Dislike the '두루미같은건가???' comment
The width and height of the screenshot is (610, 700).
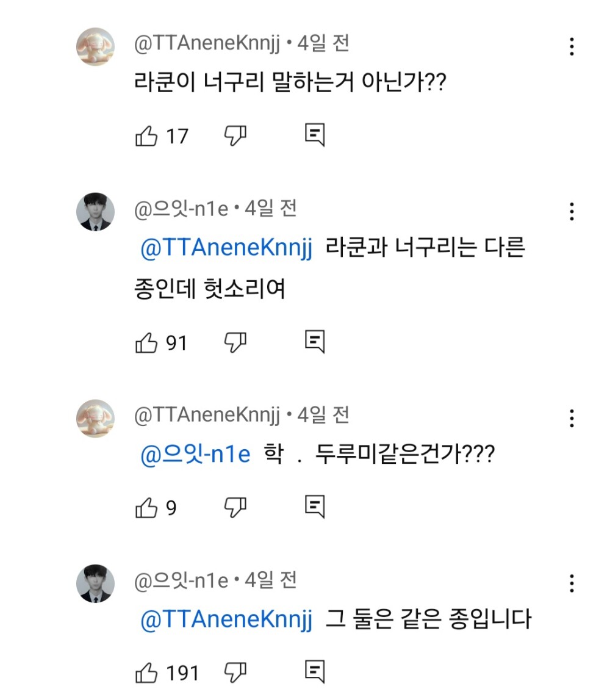[x=235, y=507]
